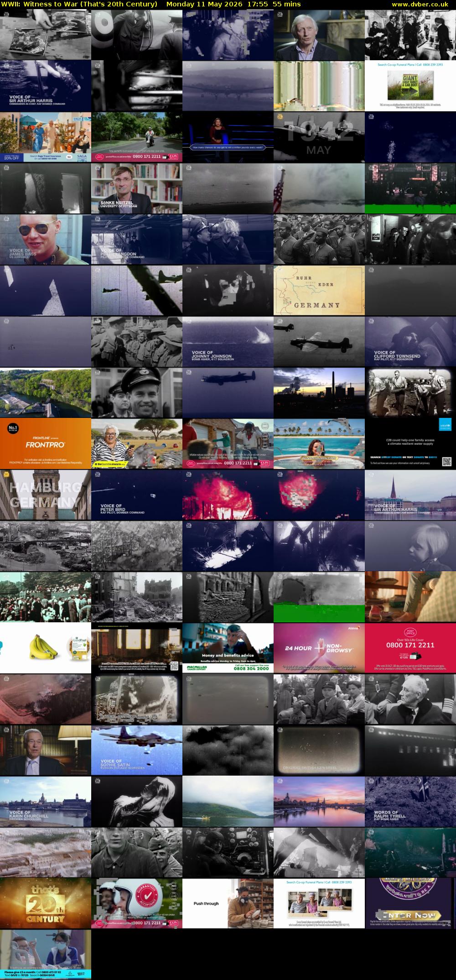Open the BeGambleAware zebra-print woman thumbnail
The image size is (456, 980).
pos(137,443)
